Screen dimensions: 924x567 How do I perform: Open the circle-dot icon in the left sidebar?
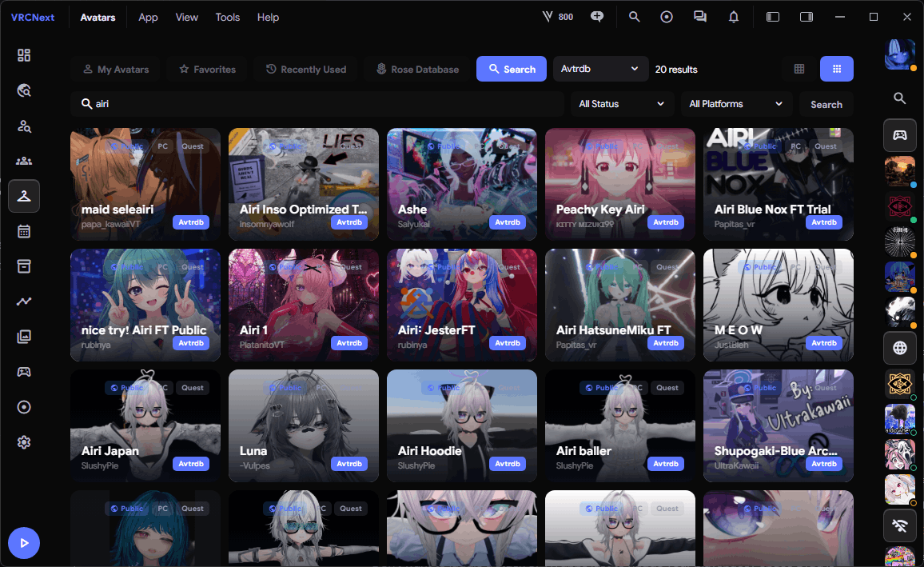coord(23,407)
